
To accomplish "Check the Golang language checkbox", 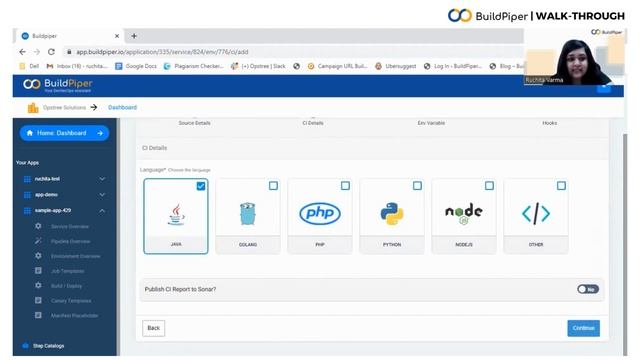I will 273,186.
